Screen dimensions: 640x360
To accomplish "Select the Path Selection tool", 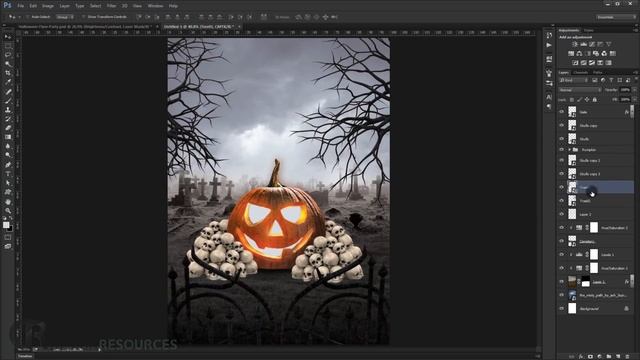I will pos(8,183).
